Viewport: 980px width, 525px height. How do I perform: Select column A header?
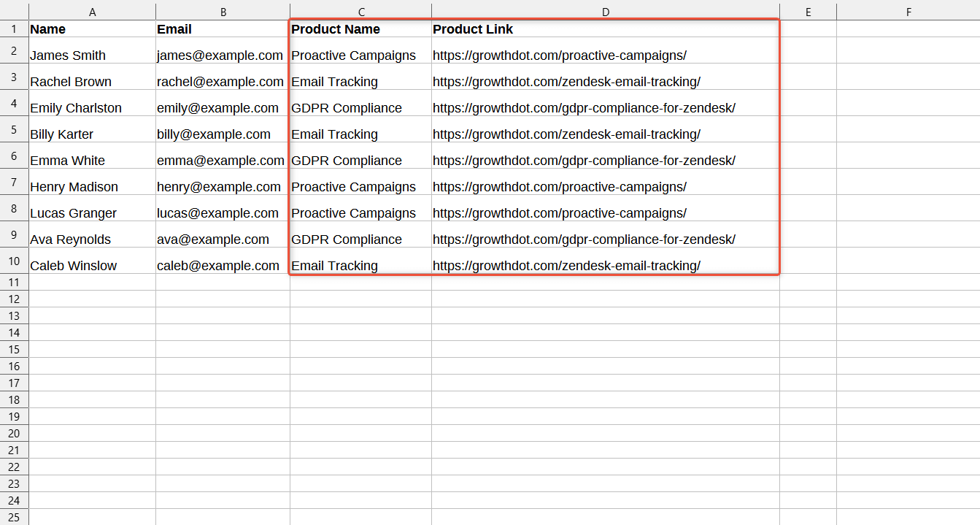[92, 12]
